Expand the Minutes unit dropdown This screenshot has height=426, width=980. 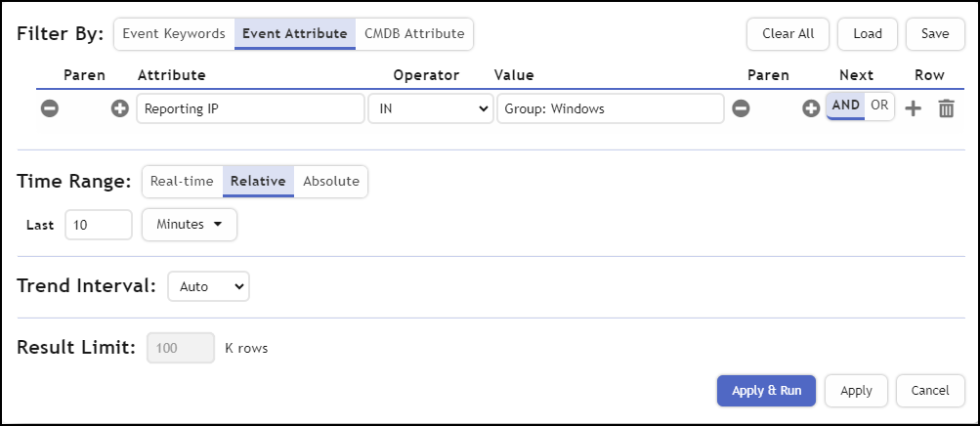pos(190,225)
